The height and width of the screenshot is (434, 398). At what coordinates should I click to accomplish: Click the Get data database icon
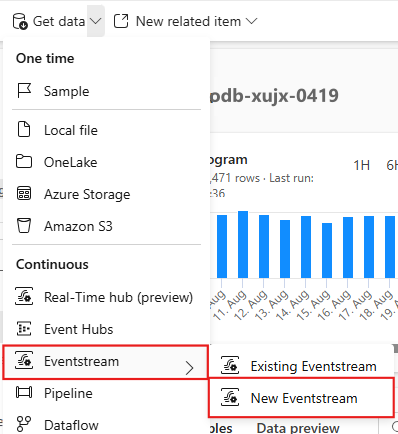point(20,22)
